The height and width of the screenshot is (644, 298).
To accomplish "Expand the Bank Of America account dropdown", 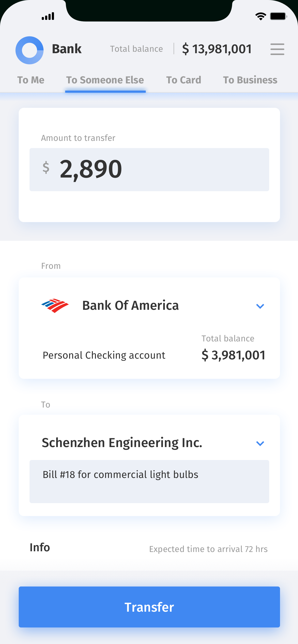I will [x=260, y=306].
